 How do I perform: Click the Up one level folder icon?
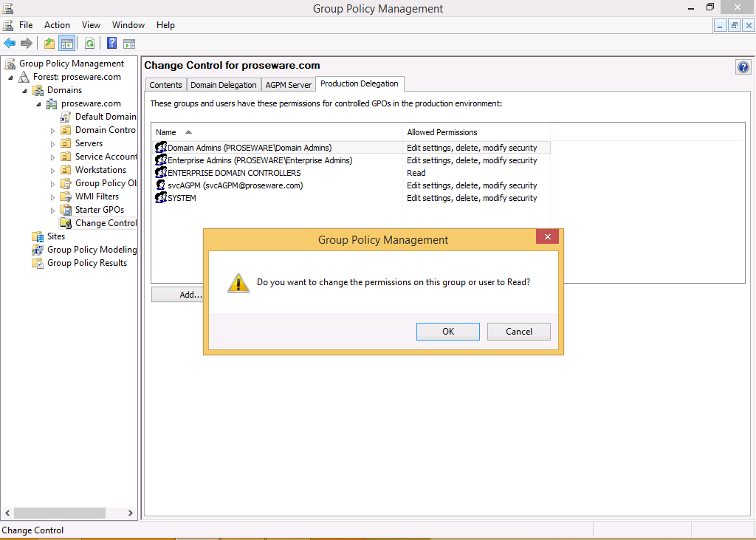pos(49,44)
